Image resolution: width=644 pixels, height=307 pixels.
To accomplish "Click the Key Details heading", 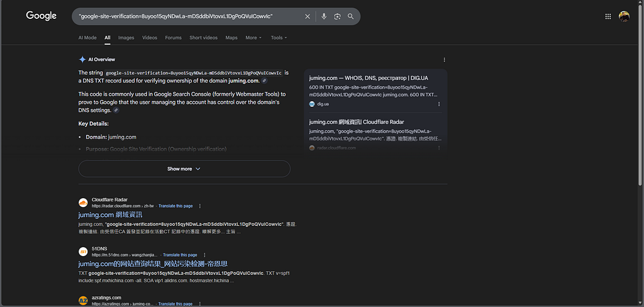I will pos(93,124).
